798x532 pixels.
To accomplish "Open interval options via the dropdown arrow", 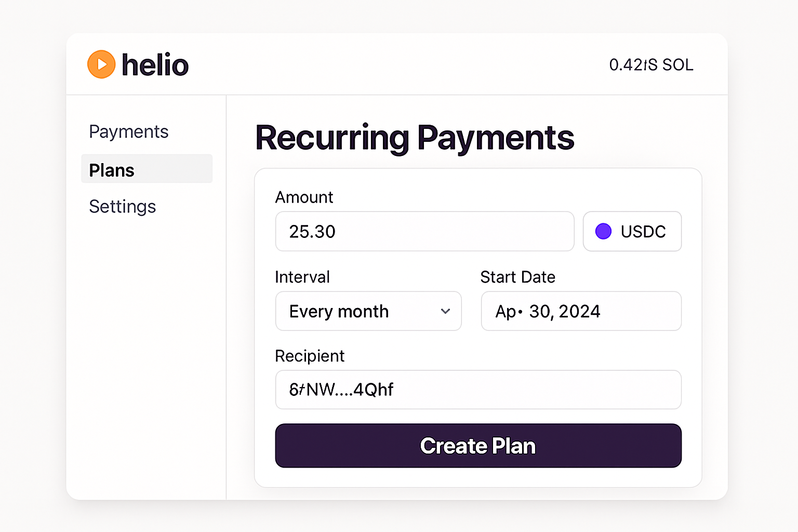I will (x=445, y=311).
